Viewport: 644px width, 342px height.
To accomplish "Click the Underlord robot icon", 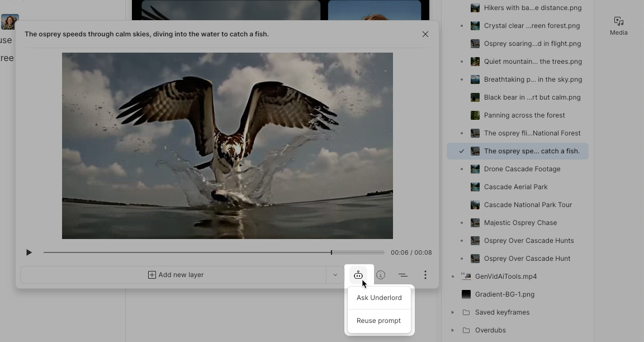I will [x=358, y=275].
